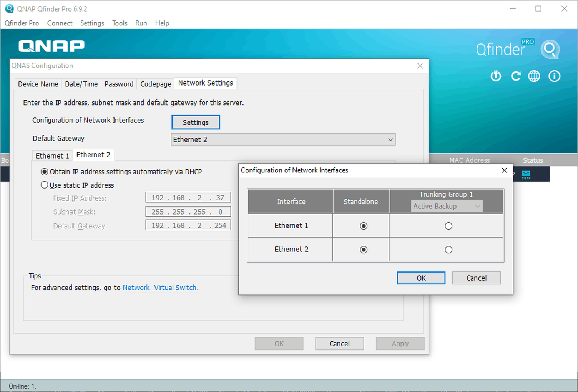Image resolution: width=578 pixels, height=392 pixels.
Task: Click the globe language icon in header
Action: click(x=534, y=76)
